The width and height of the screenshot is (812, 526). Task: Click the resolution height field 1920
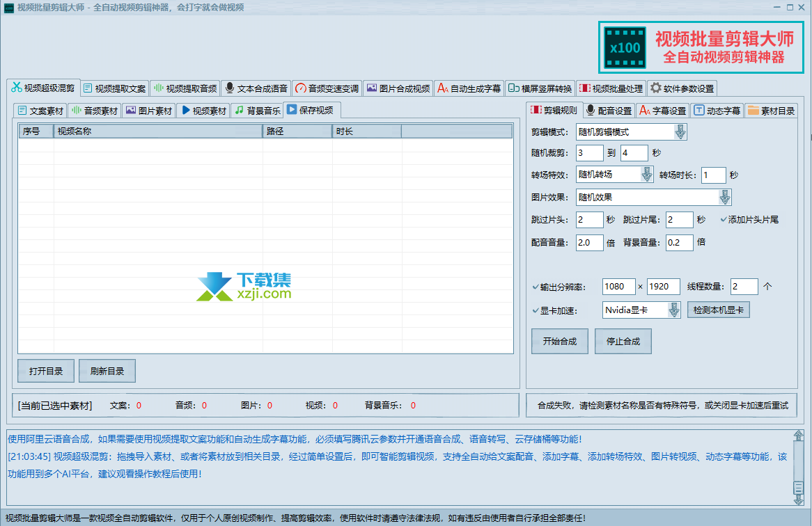click(x=664, y=287)
